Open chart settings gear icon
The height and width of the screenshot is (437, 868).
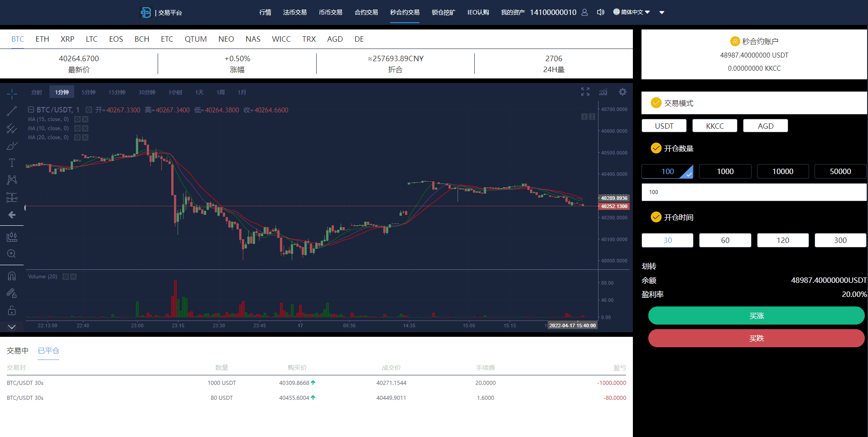[x=623, y=92]
